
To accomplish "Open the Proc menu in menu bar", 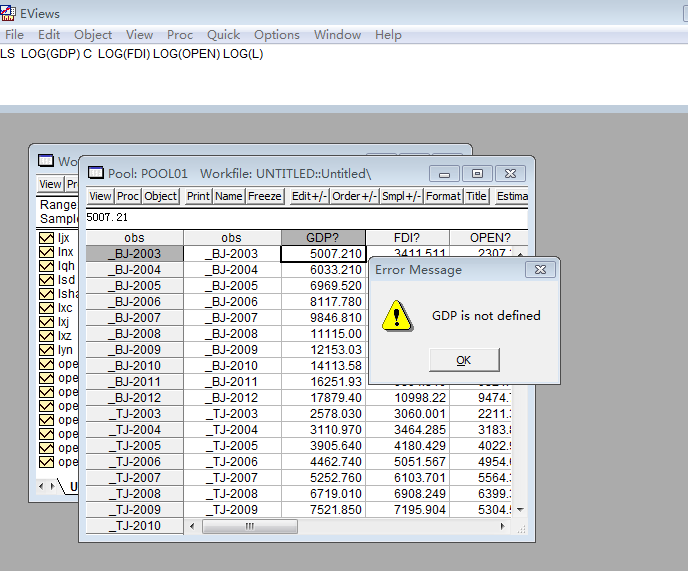I will 180,35.
